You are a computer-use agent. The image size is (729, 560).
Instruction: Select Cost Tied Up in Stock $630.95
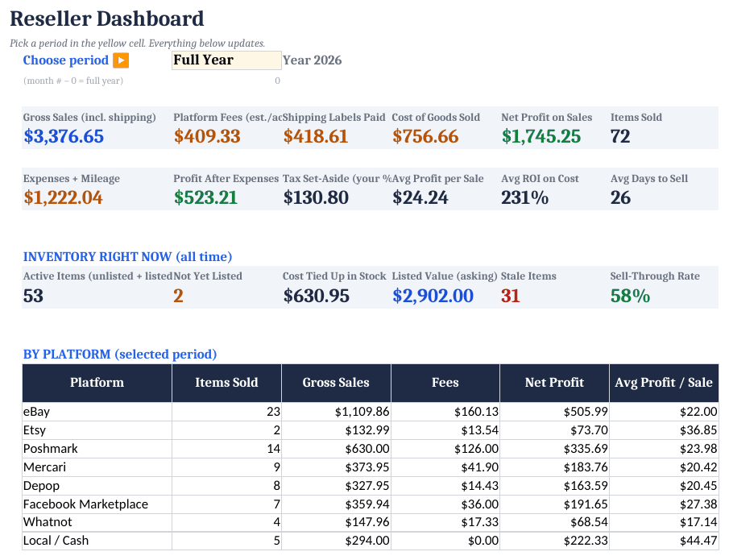coord(316,296)
